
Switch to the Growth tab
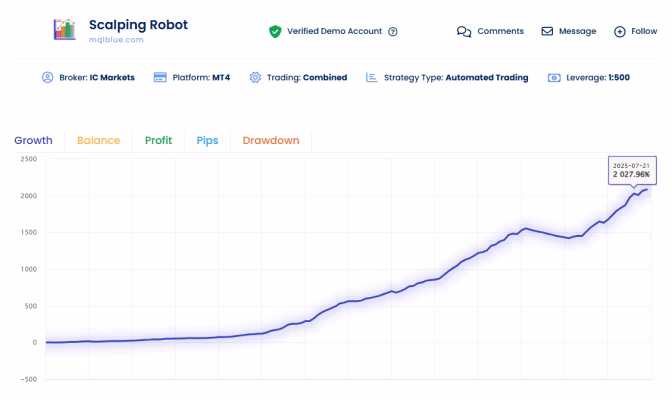coord(33,141)
